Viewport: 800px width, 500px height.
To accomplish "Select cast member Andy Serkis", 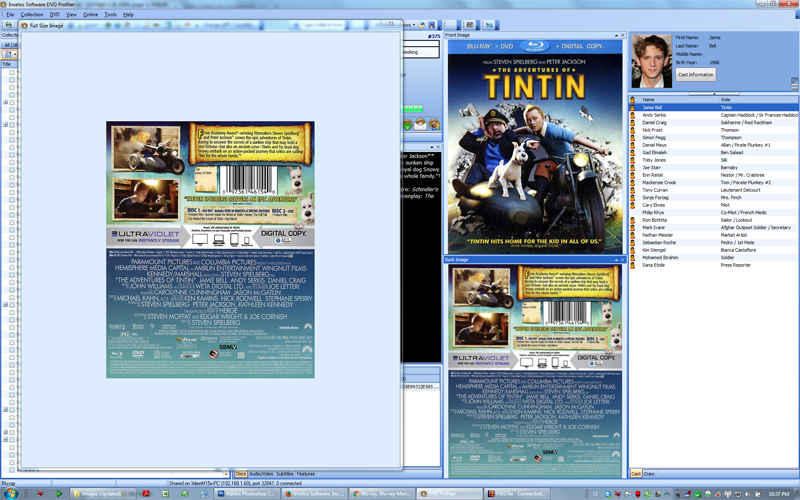I will 654,115.
